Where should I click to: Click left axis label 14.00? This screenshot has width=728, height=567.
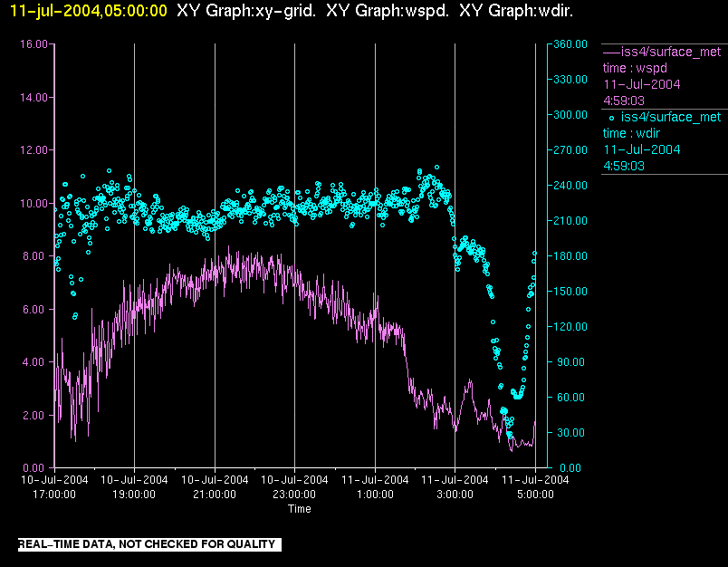(34, 98)
